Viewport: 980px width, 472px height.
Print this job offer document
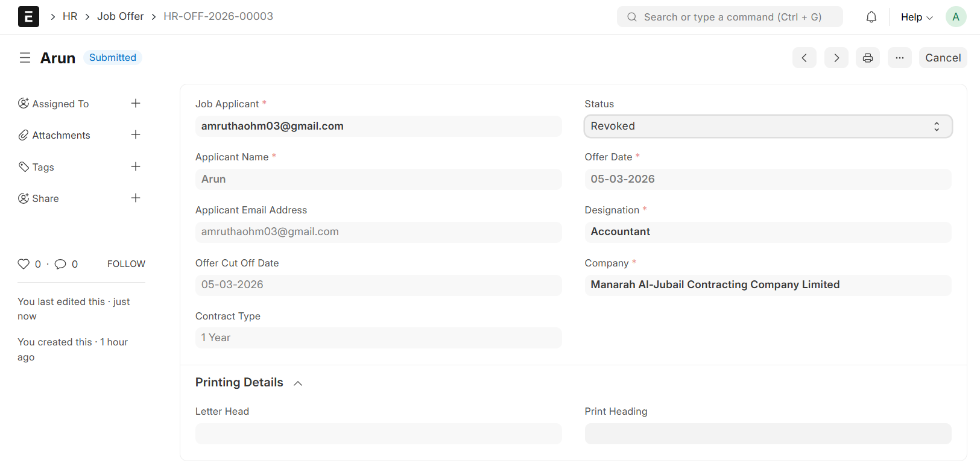pyautogui.click(x=867, y=58)
